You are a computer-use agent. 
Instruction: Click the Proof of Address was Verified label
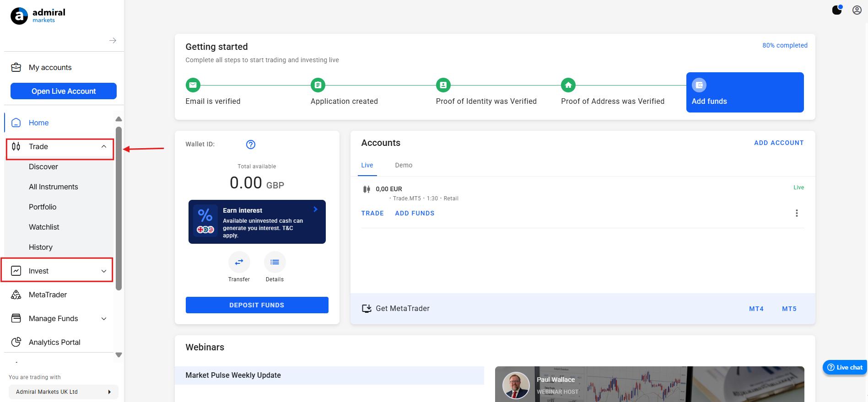pos(613,101)
